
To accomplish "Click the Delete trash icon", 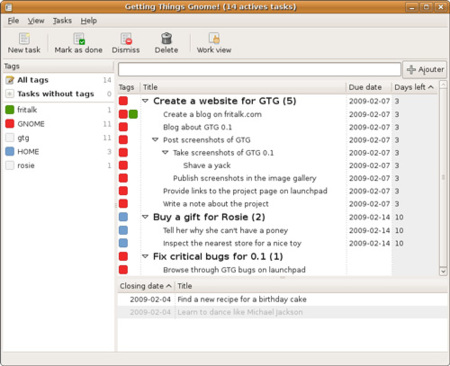I will click(166, 38).
